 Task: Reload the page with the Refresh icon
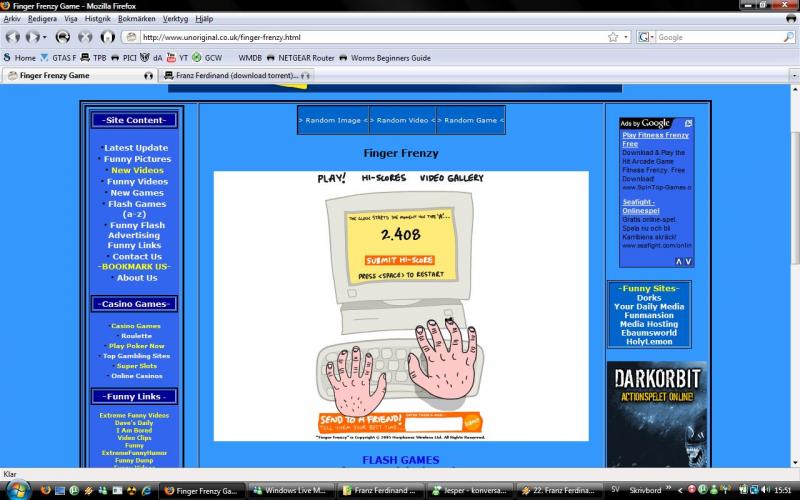tap(63, 37)
